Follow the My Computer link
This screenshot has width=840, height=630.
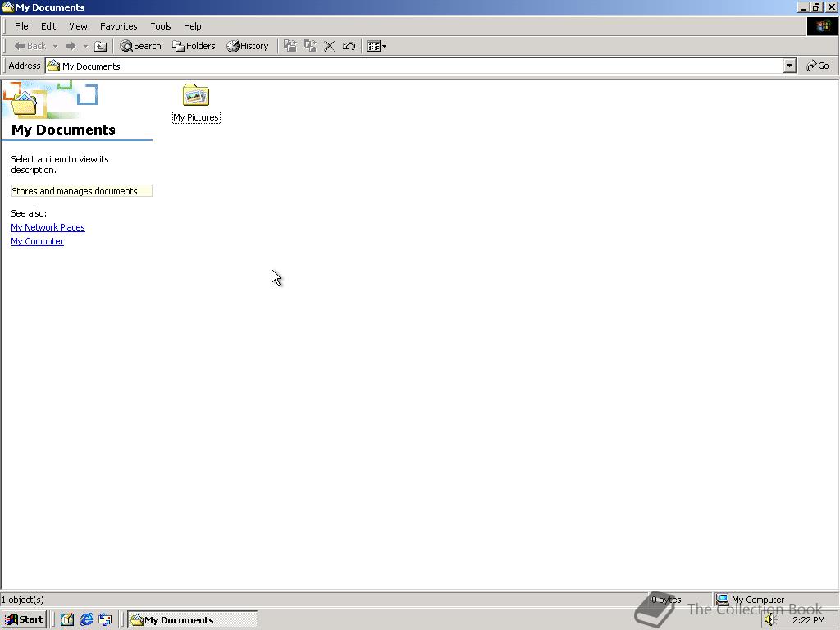pyautogui.click(x=37, y=241)
